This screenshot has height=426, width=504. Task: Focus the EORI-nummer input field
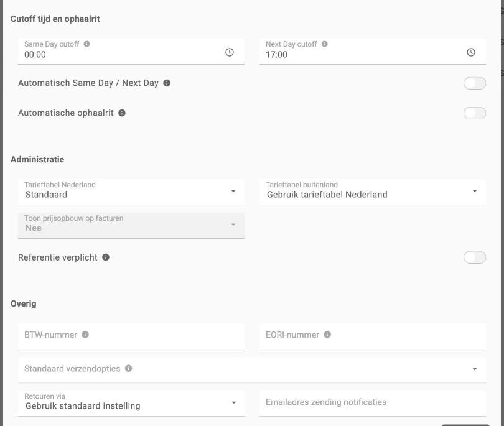coord(373,336)
